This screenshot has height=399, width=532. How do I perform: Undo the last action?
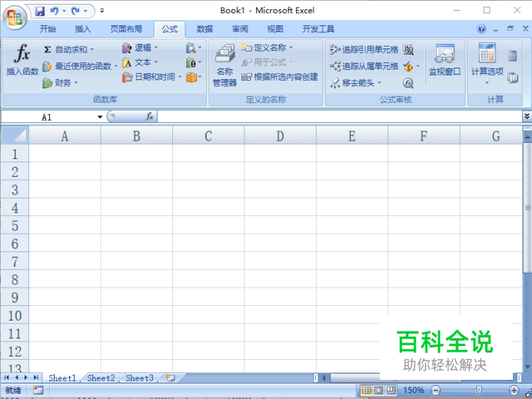[x=54, y=12]
